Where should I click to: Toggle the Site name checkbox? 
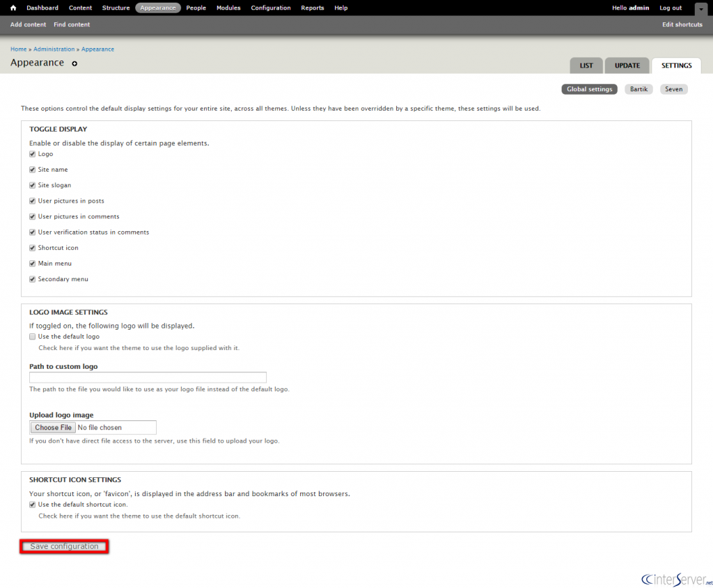coord(32,170)
